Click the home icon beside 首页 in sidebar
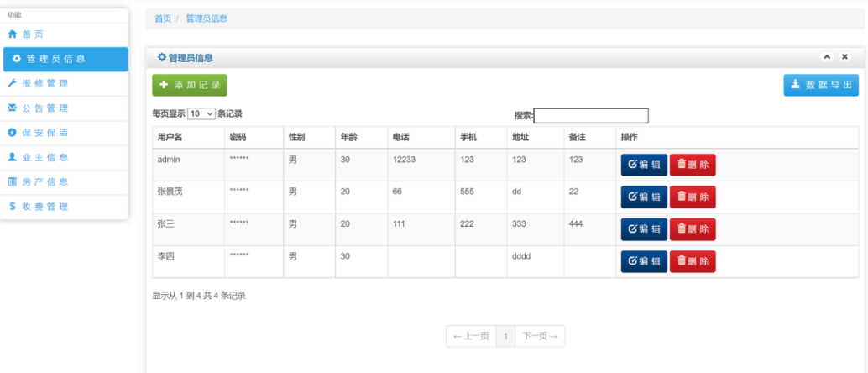This screenshot has height=373, width=868. 13,34
